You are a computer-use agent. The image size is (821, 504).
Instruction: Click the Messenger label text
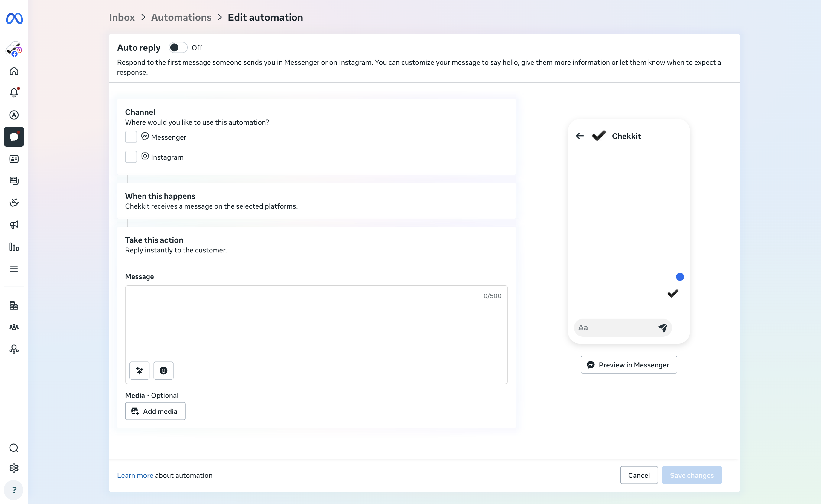coord(168,137)
